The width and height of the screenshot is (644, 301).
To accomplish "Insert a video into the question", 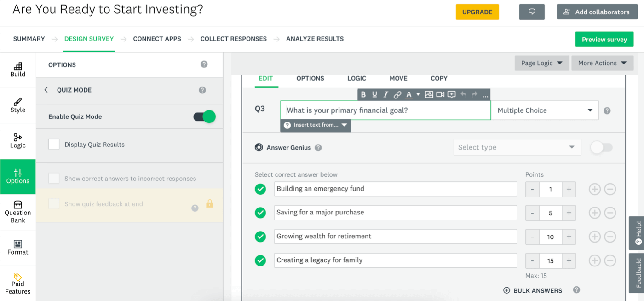I will click(x=440, y=94).
